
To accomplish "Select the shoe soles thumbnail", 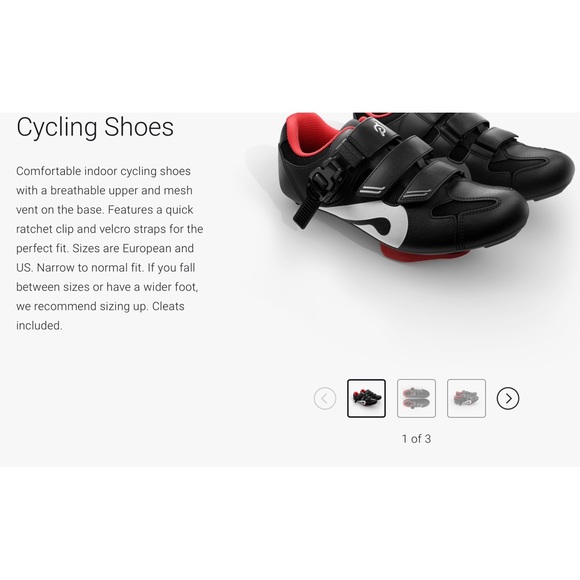I will click(416, 398).
